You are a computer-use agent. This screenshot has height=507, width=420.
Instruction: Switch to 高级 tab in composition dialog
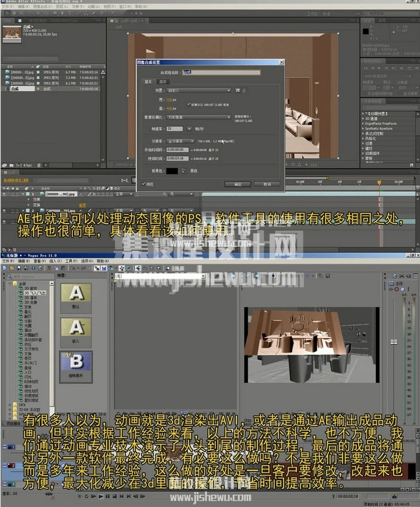(163, 82)
